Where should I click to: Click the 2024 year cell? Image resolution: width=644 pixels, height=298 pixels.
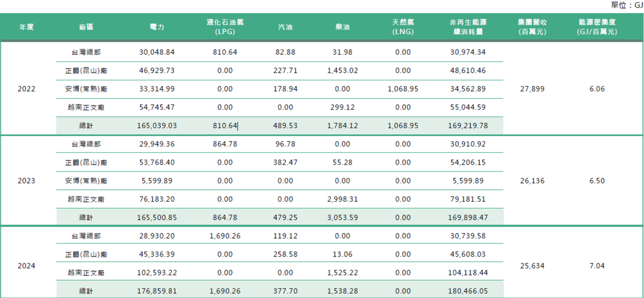26,266
